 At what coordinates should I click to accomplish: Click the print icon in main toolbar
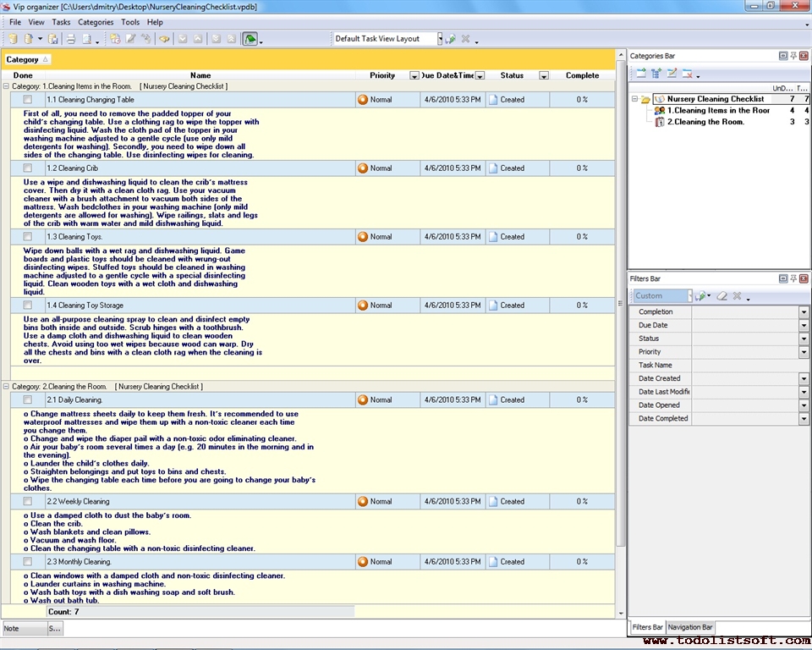71,39
